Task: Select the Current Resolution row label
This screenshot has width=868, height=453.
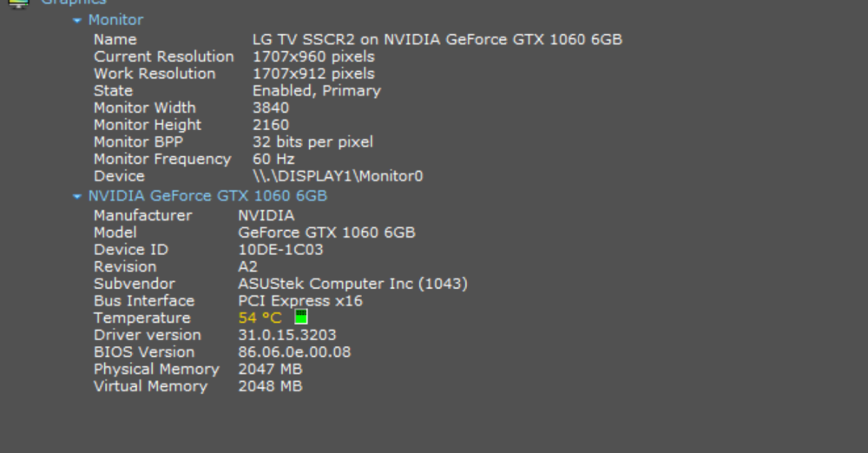Action: click(x=164, y=56)
